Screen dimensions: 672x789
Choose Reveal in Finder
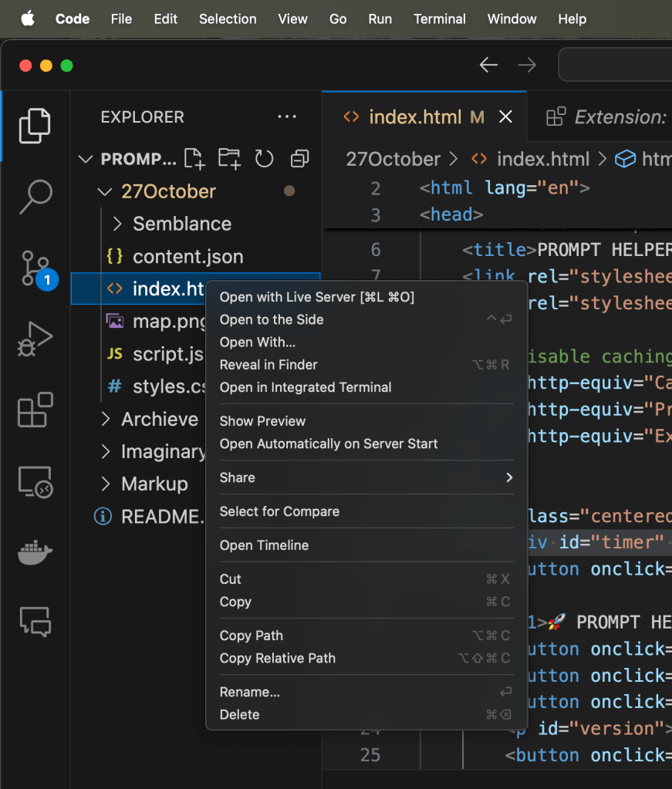[366, 365]
